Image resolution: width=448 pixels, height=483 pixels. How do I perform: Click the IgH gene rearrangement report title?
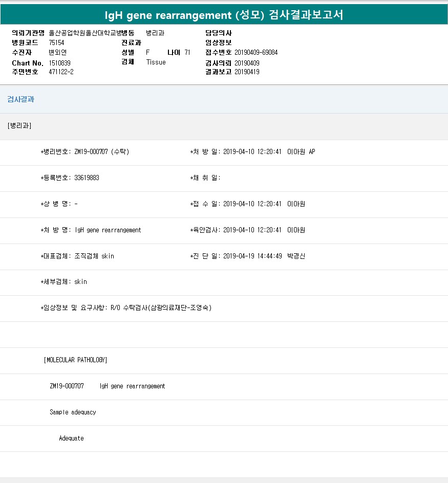[224, 15]
